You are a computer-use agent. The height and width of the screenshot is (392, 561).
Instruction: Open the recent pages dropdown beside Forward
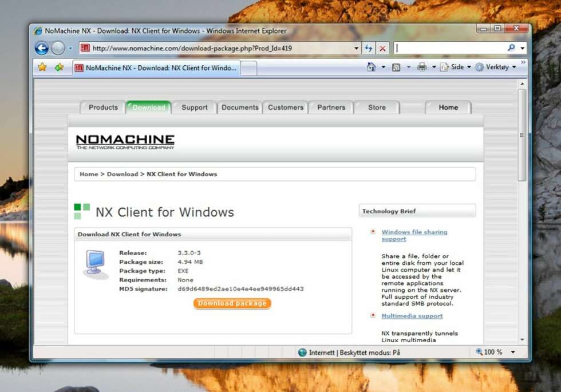coord(70,48)
